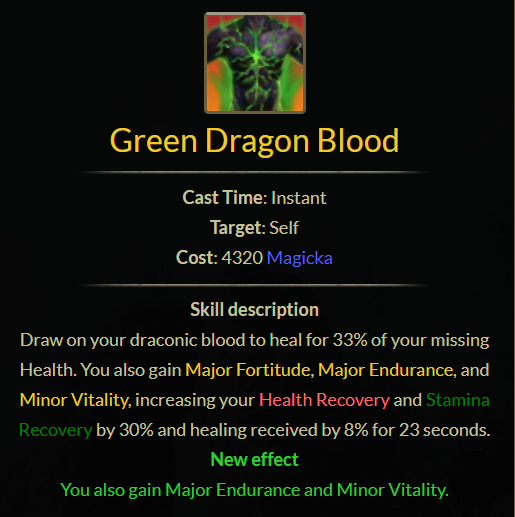Image resolution: width=515 pixels, height=517 pixels.
Task: Click the Green Dragon Blood skill icon
Action: point(255,63)
